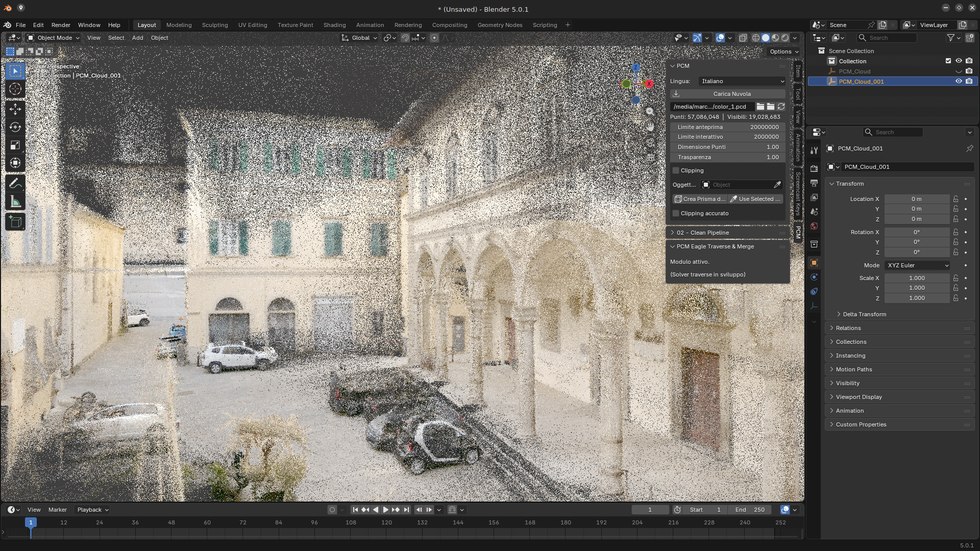Screen dimensions: 980x551
Task: Select the Transform tool
Action: (15, 163)
